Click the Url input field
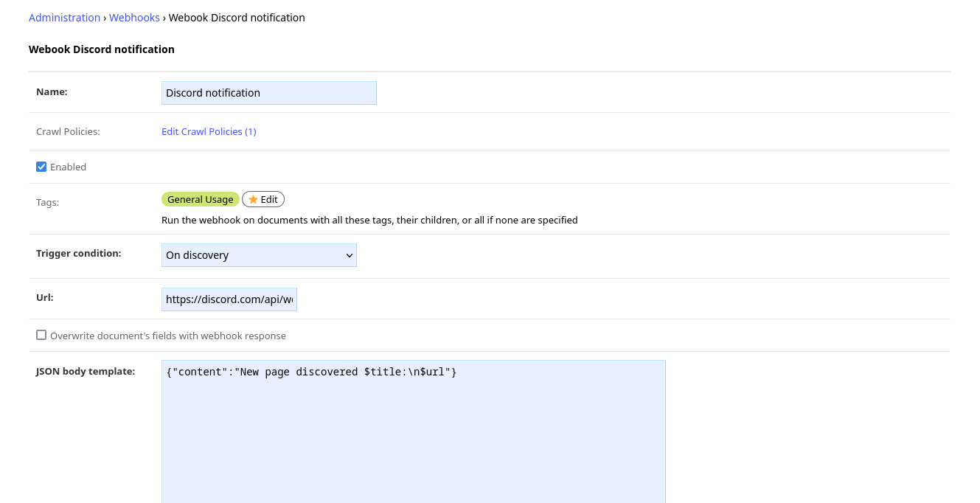 229,299
